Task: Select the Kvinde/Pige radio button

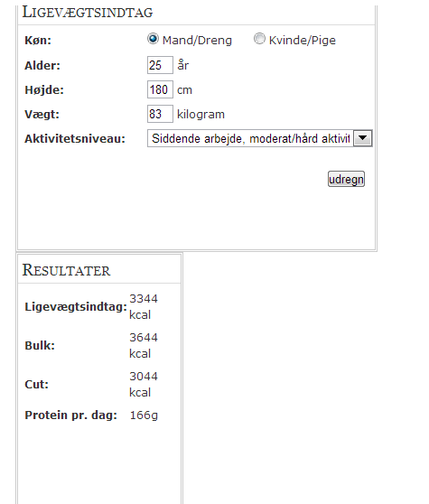Action: click(x=259, y=39)
